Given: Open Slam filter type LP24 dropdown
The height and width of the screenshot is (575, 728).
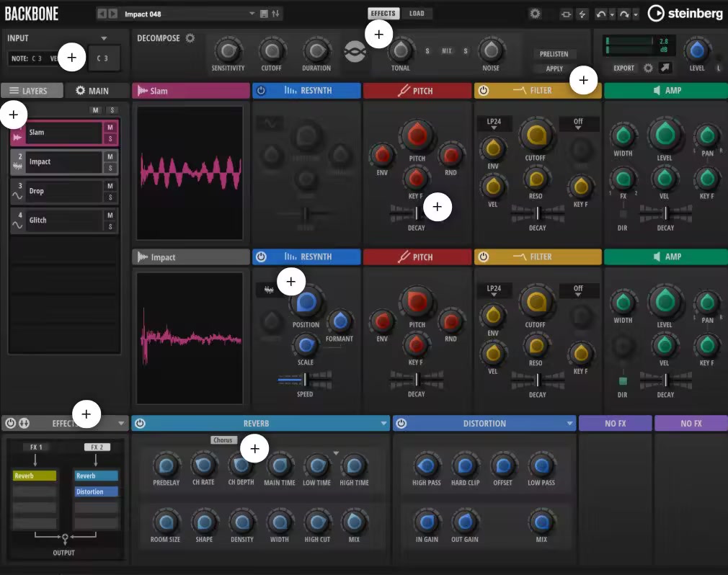Looking at the screenshot, I should pos(494,123).
